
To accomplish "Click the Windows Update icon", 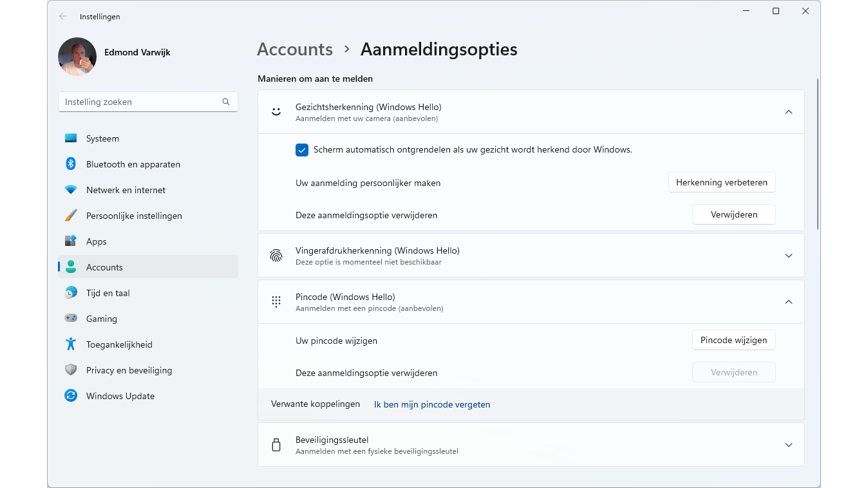I will point(71,396).
